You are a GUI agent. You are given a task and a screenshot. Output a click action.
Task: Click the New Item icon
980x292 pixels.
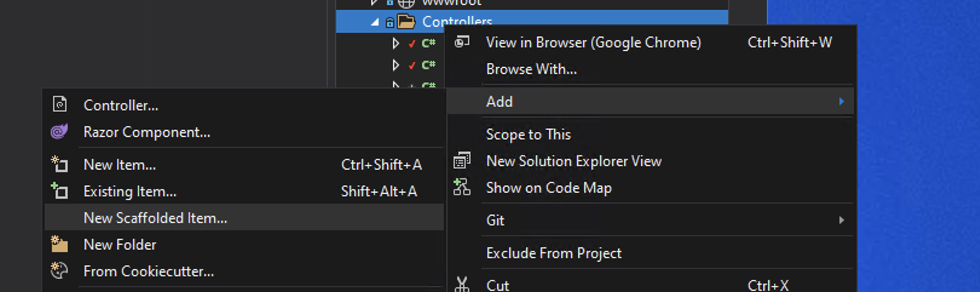pos(59,164)
